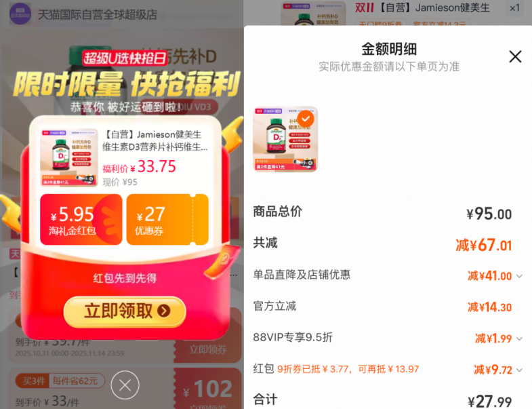Toggle the orange checkmark on the product thumbnail
This screenshot has height=409, width=532.
click(x=306, y=119)
